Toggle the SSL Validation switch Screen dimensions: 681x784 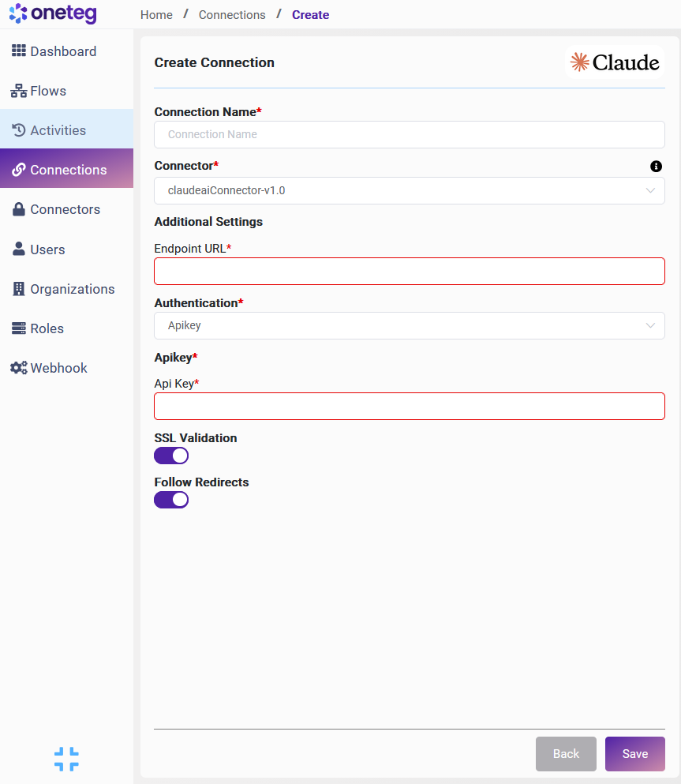pos(171,456)
